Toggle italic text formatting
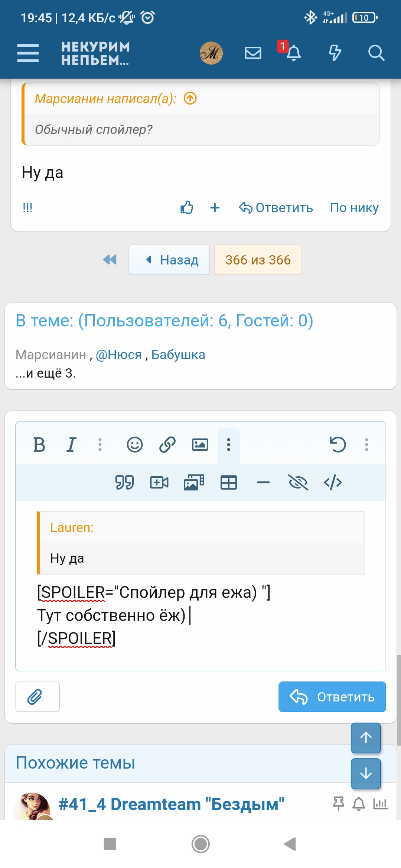Viewport: 401px width, 868px height. [71, 444]
